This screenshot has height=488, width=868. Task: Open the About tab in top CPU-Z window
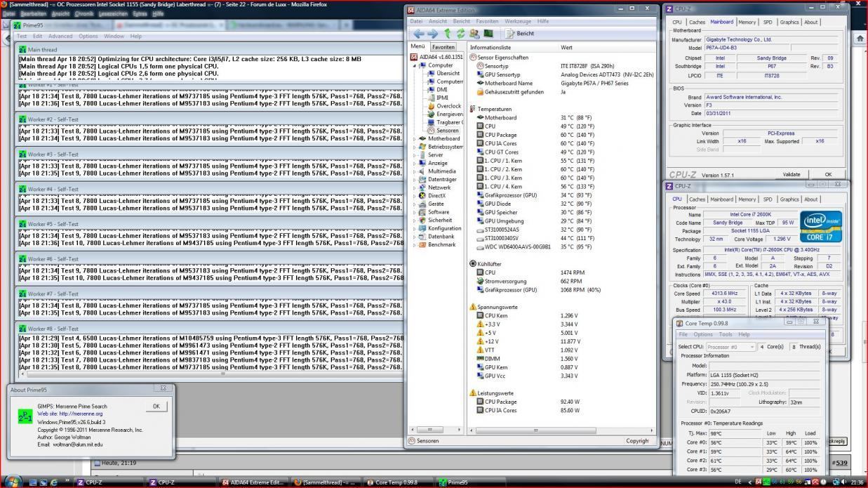810,22
